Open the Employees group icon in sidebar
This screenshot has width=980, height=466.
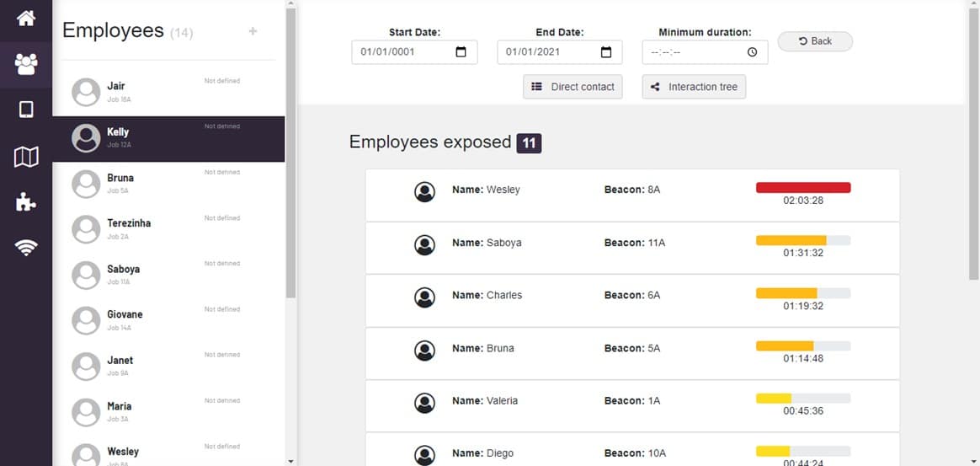[x=26, y=64]
